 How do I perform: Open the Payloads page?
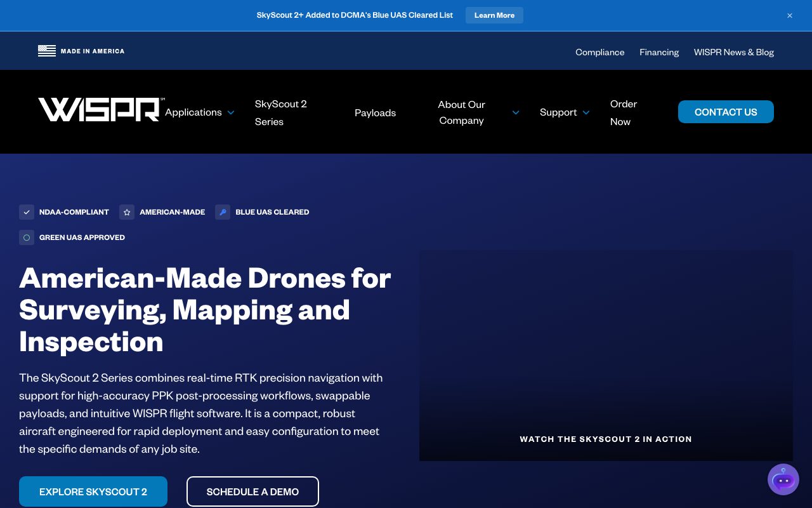pos(375,112)
